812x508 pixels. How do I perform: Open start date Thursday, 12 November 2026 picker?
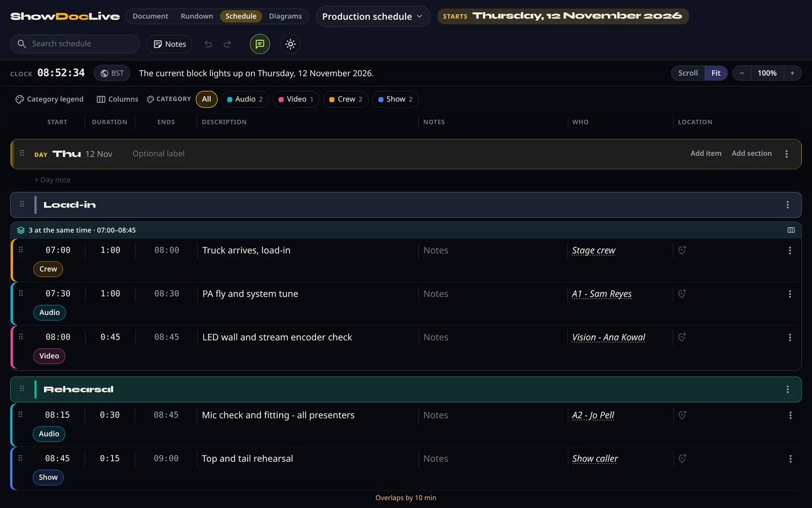(x=563, y=16)
